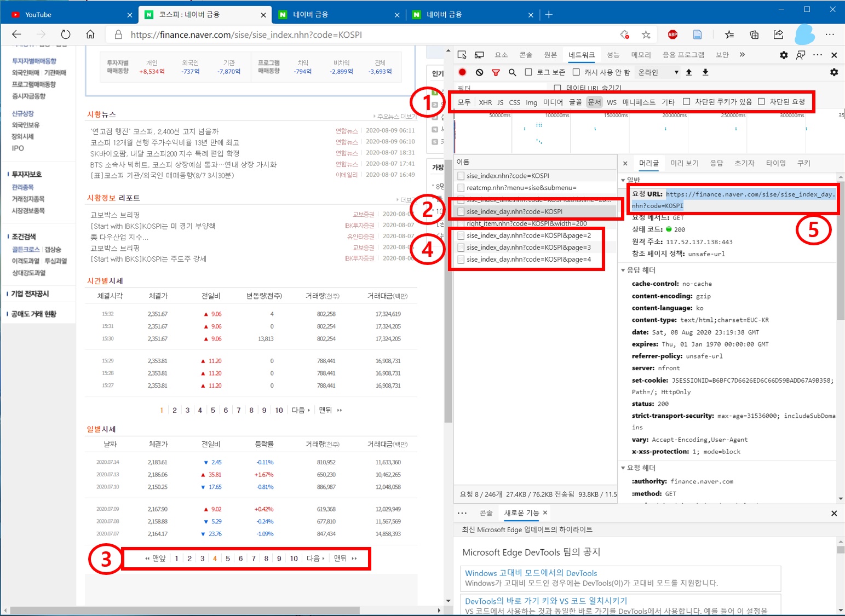Open network settings gear icon
The width and height of the screenshot is (845, 616).
(x=834, y=72)
